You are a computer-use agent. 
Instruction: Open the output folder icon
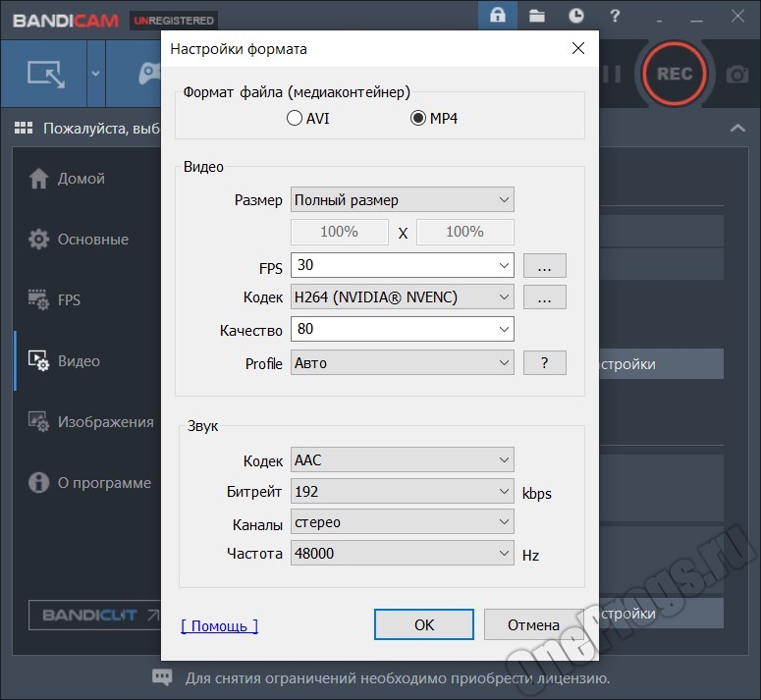(537, 16)
